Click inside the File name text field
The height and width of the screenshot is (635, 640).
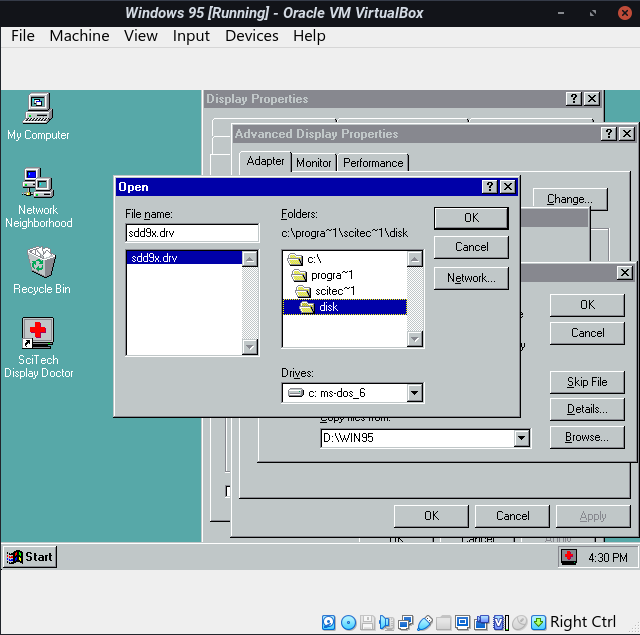191,233
